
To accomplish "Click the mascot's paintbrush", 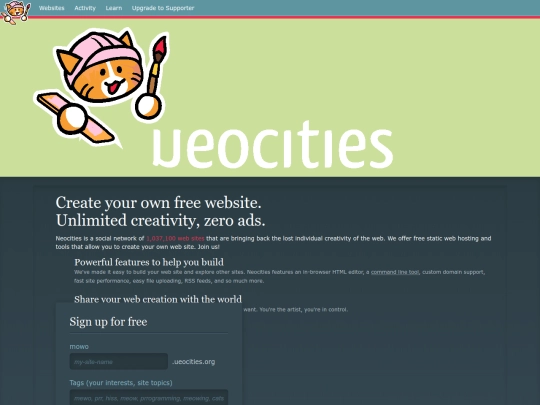I will click(x=152, y=77).
